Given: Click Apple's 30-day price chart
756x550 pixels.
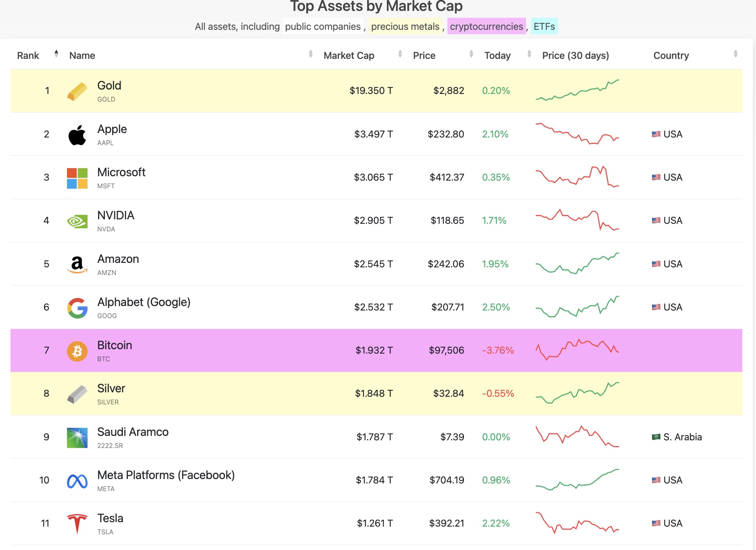Looking at the screenshot, I should 577,133.
